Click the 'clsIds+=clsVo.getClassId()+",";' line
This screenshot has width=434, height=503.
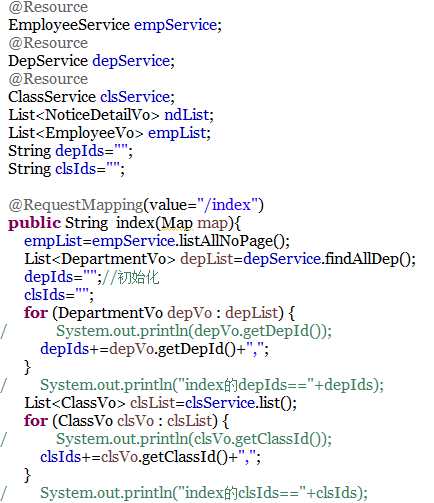[x=150, y=457]
